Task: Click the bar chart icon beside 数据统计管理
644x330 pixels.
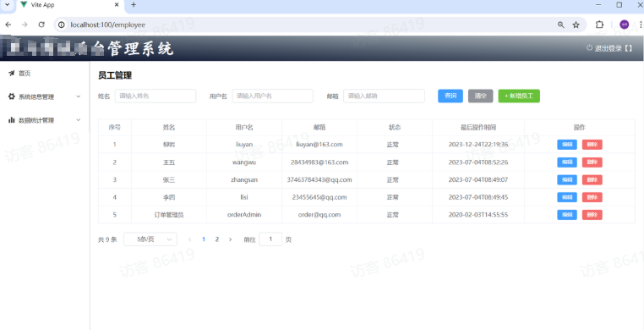Action: [x=12, y=120]
